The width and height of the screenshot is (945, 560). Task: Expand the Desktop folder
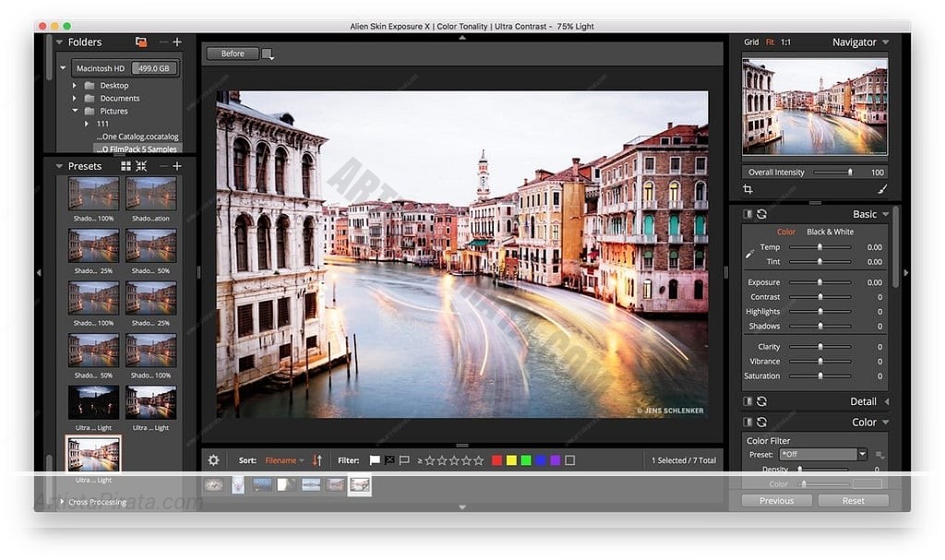click(x=74, y=86)
